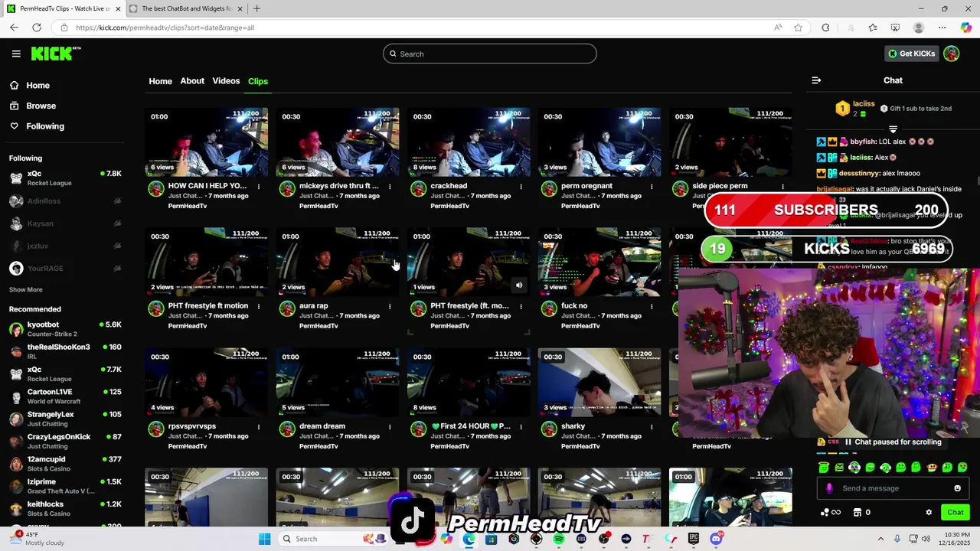
Task: Switch to channel About tab
Action: pyautogui.click(x=192, y=81)
